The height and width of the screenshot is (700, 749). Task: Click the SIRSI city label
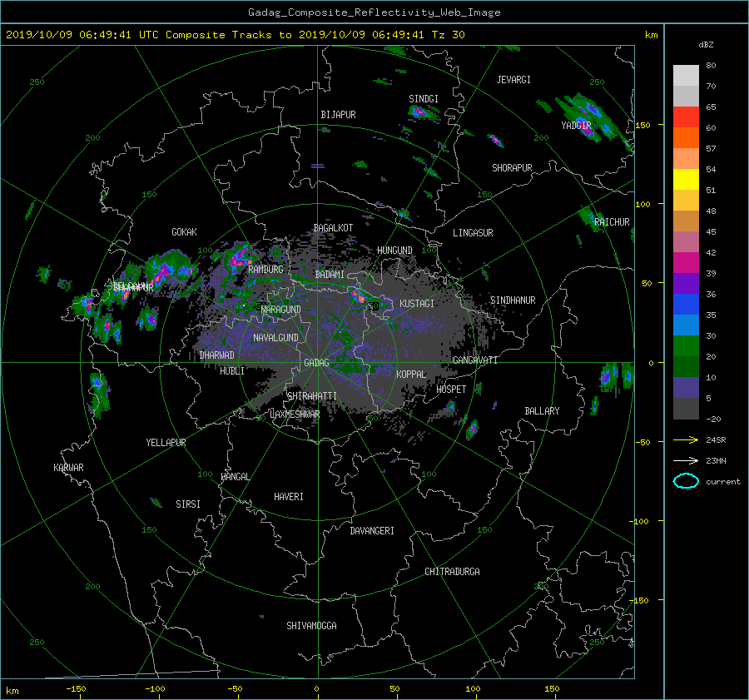point(188,504)
